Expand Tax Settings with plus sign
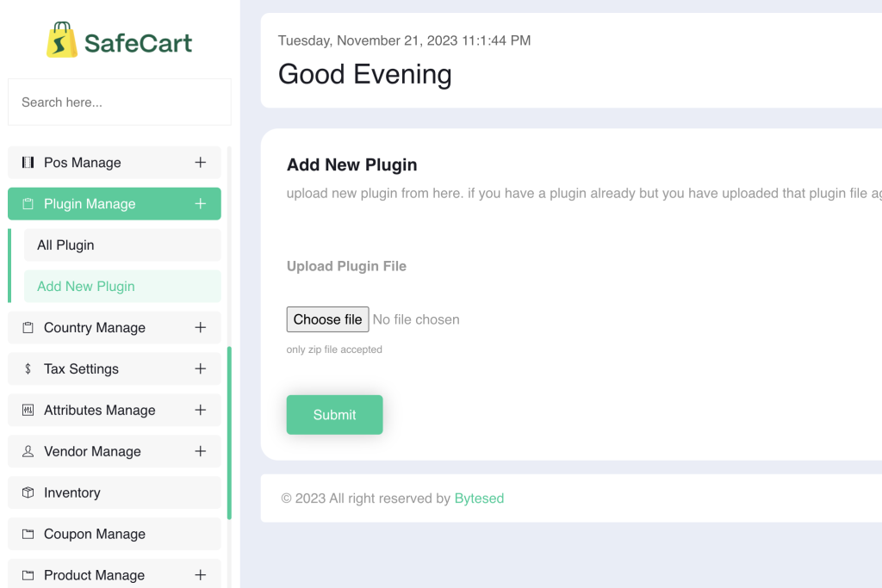The height and width of the screenshot is (588, 882). click(200, 368)
